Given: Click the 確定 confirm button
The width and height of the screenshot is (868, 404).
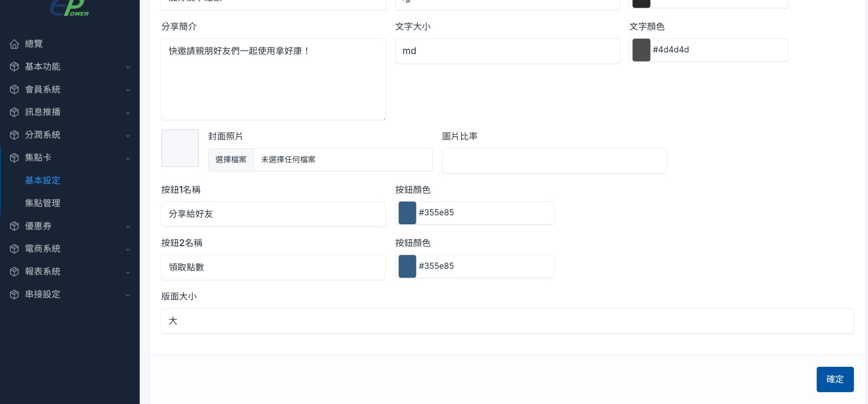Looking at the screenshot, I should [x=835, y=379].
